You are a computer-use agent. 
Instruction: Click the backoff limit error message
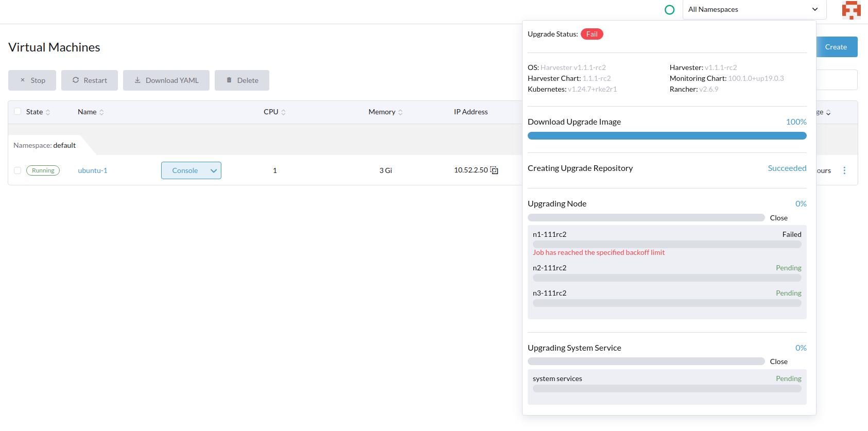coord(599,252)
